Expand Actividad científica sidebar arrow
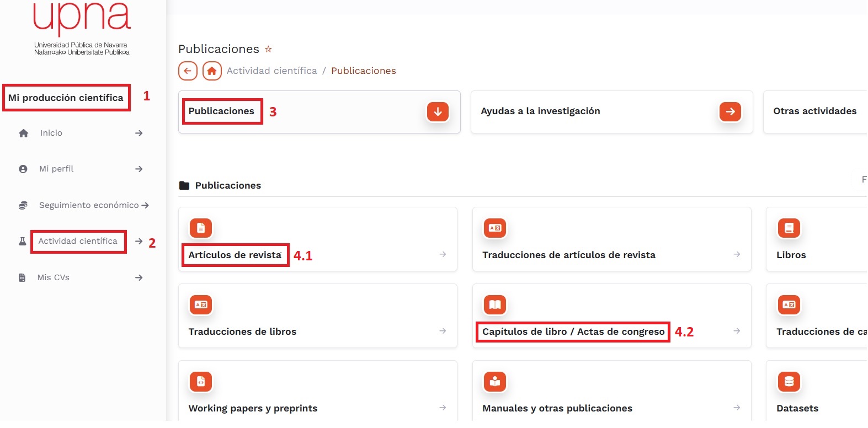 tap(139, 242)
